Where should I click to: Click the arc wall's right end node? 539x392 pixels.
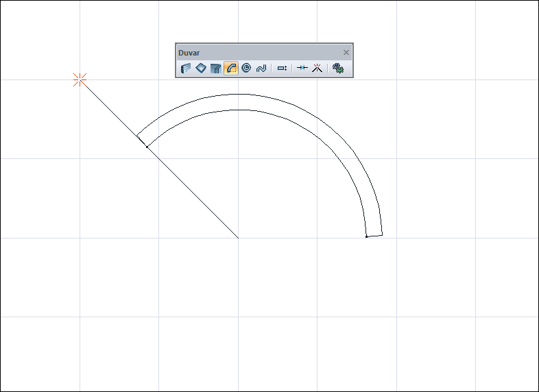[x=367, y=236]
